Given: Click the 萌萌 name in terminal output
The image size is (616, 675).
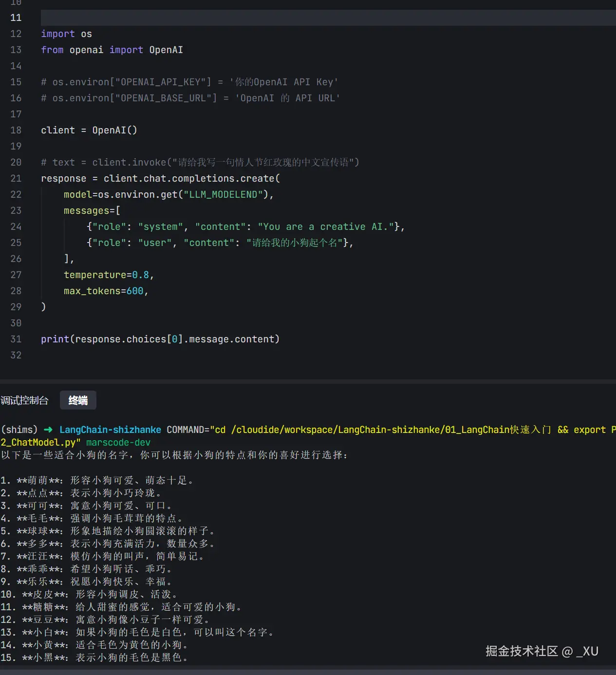Looking at the screenshot, I should [x=38, y=480].
